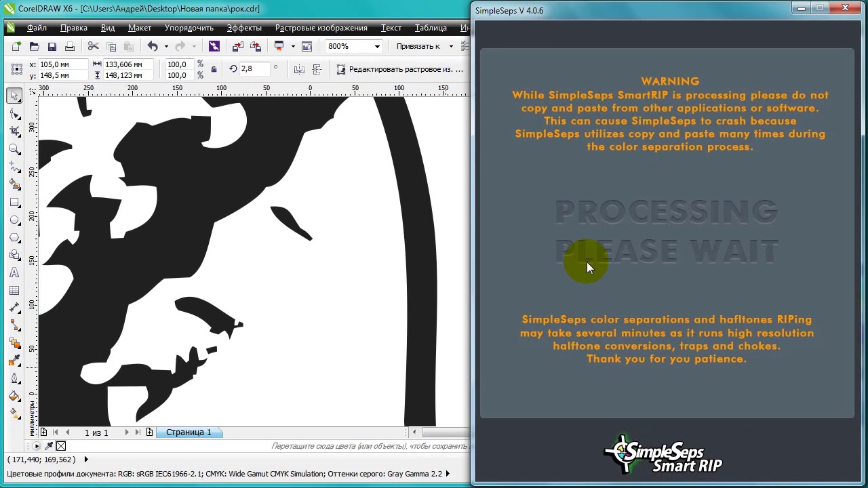The height and width of the screenshot is (488, 868).
Task: Select the Freehand curve tool
Action: tap(14, 167)
